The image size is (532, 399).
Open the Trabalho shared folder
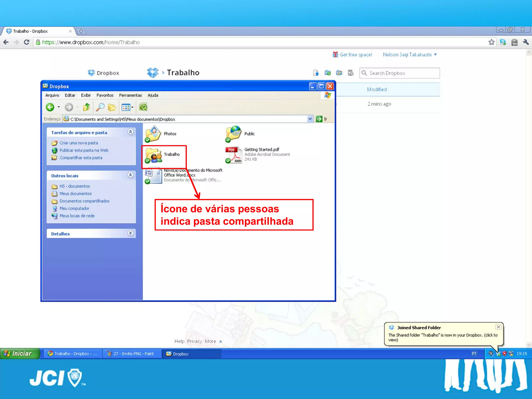coord(154,155)
